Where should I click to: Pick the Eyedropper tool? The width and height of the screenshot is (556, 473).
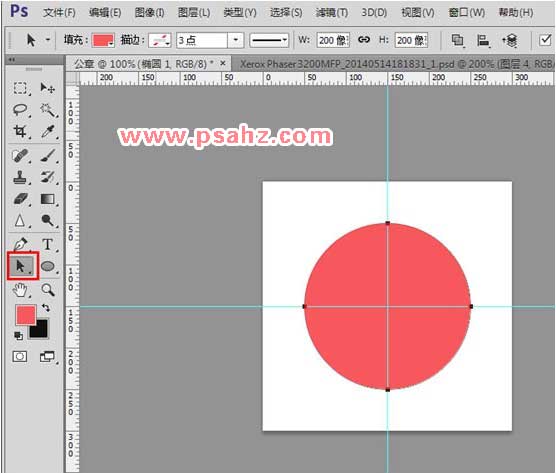point(48,131)
